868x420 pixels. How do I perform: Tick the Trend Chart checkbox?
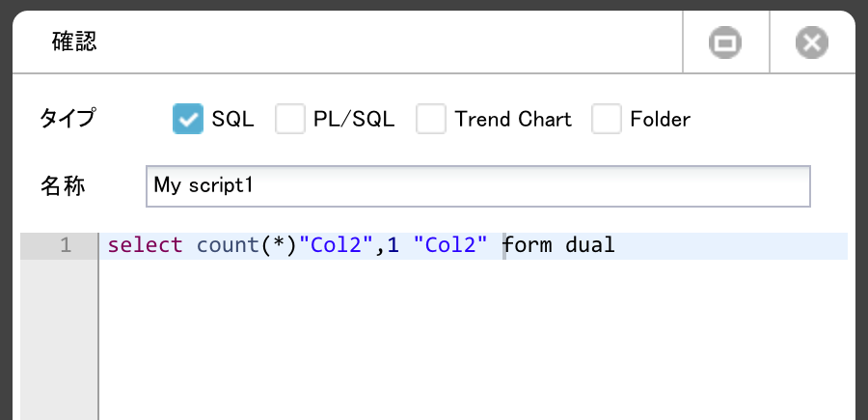tap(431, 119)
